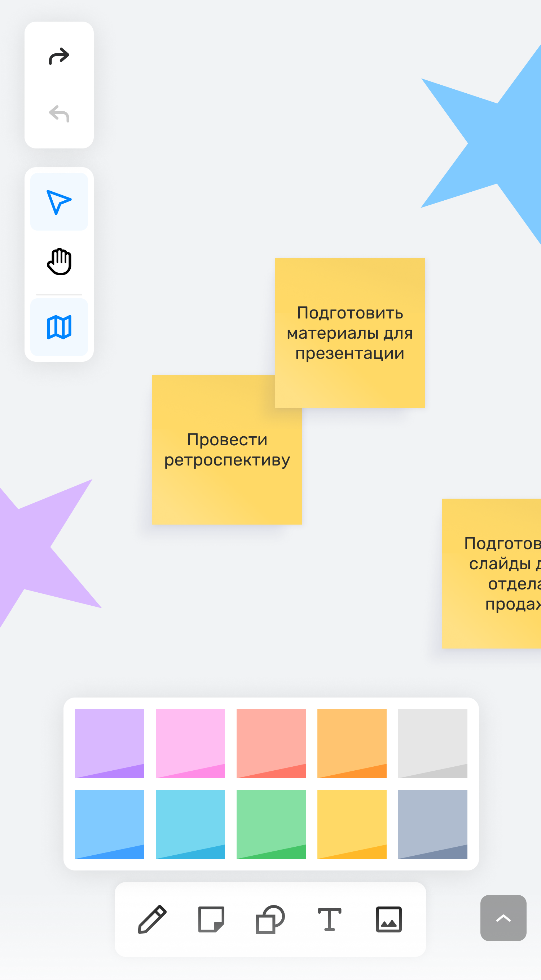Select the hand pan tool
The height and width of the screenshot is (980, 541).
point(59,262)
